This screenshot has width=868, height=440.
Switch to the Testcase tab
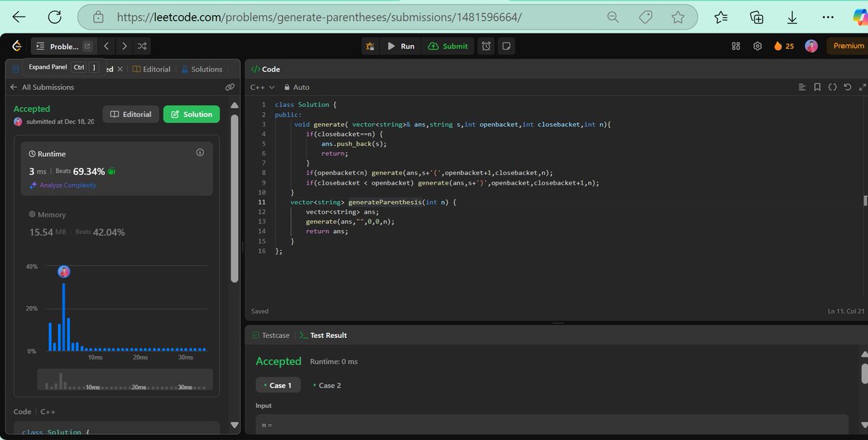tap(270, 335)
